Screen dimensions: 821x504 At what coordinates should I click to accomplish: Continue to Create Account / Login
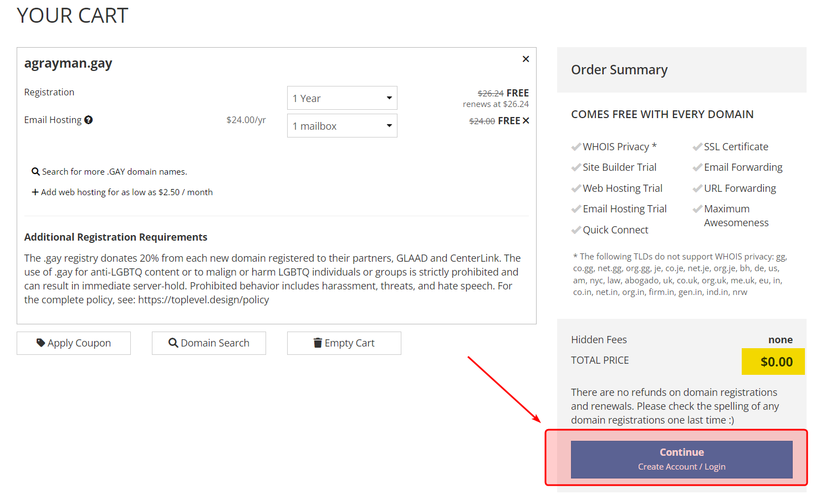pyautogui.click(x=681, y=459)
